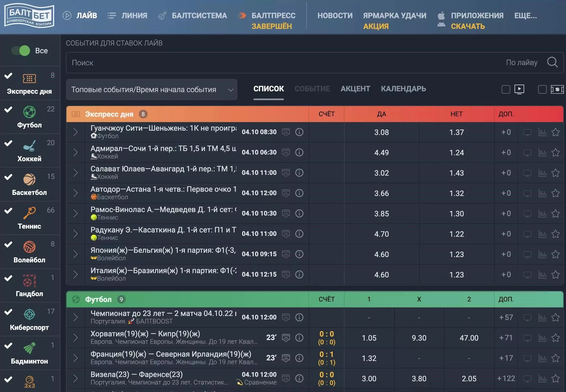
Task: Expand the Визела(23)—Фаренсе(23) row chevron
Action: coord(76,378)
